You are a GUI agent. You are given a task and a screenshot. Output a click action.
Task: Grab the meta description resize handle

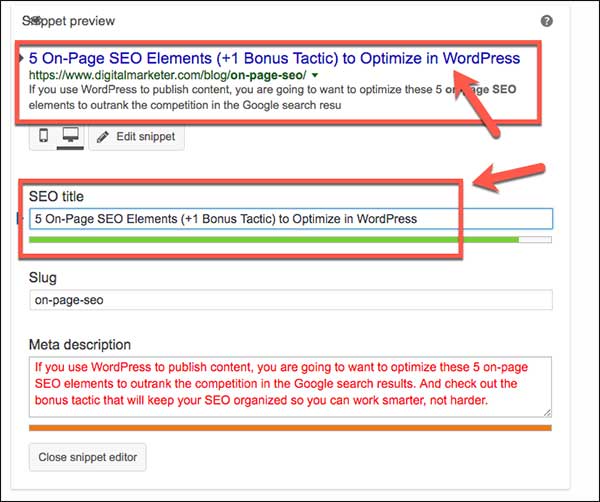click(548, 413)
